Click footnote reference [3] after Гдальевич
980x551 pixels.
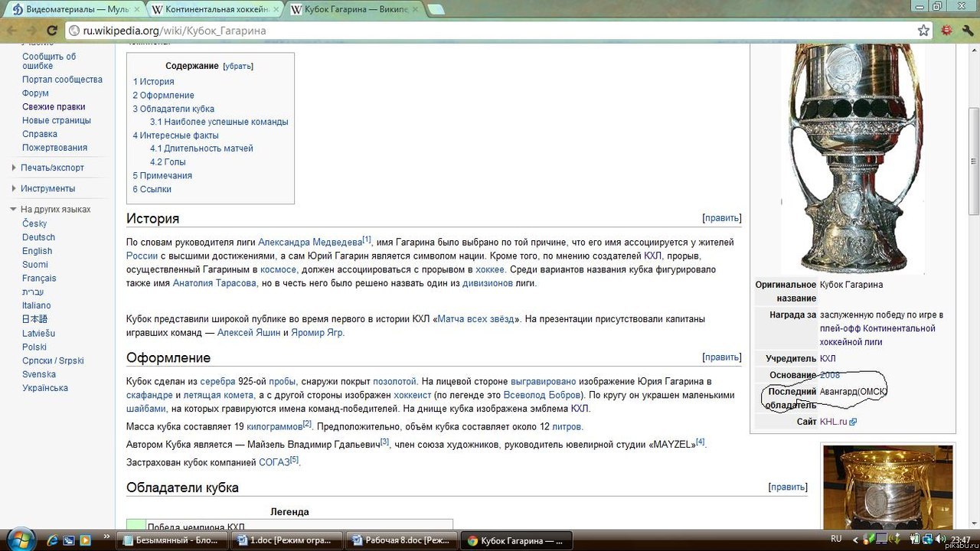(x=385, y=442)
